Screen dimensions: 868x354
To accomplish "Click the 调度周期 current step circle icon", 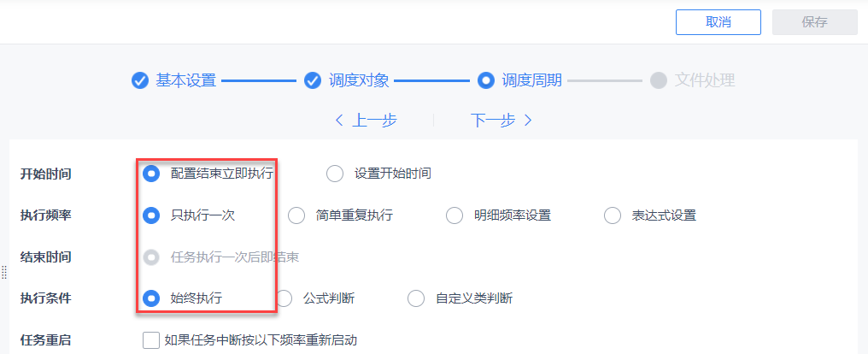I will tap(486, 80).
